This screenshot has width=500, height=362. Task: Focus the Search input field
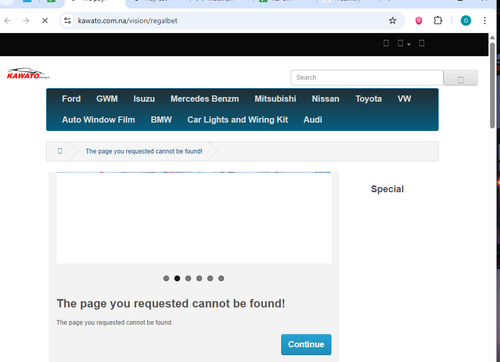tap(367, 78)
